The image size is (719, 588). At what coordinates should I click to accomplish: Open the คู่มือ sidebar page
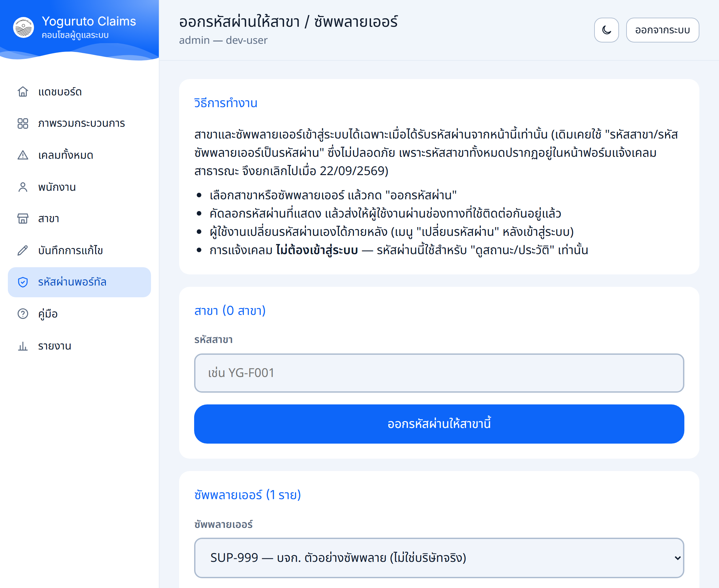(x=79, y=314)
